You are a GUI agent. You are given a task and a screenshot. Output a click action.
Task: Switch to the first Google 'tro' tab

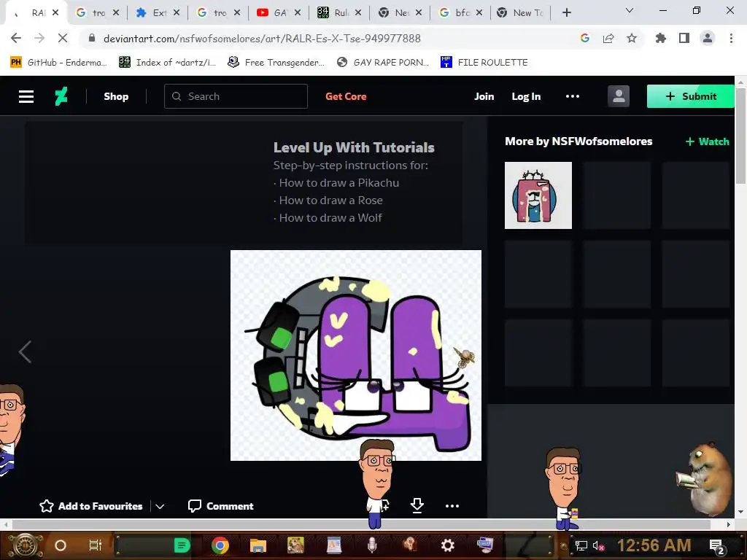(x=98, y=13)
